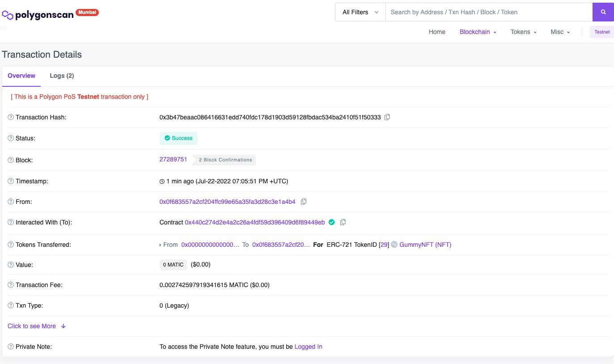Image resolution: width=614 pixels, height=364 pixels.
Task: Click the GummyNFT token icon
Action: pos(394,245)
